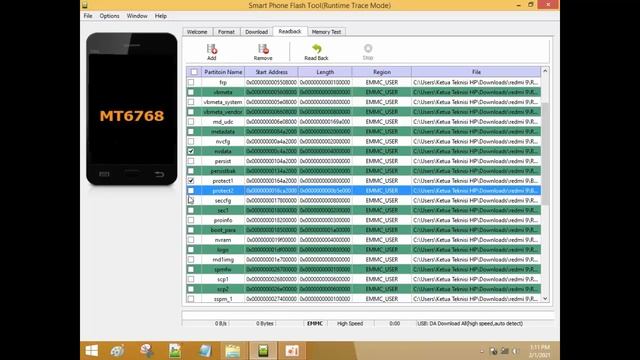
Task: Check the frp partition checkbox
Action: pos(191,82)
